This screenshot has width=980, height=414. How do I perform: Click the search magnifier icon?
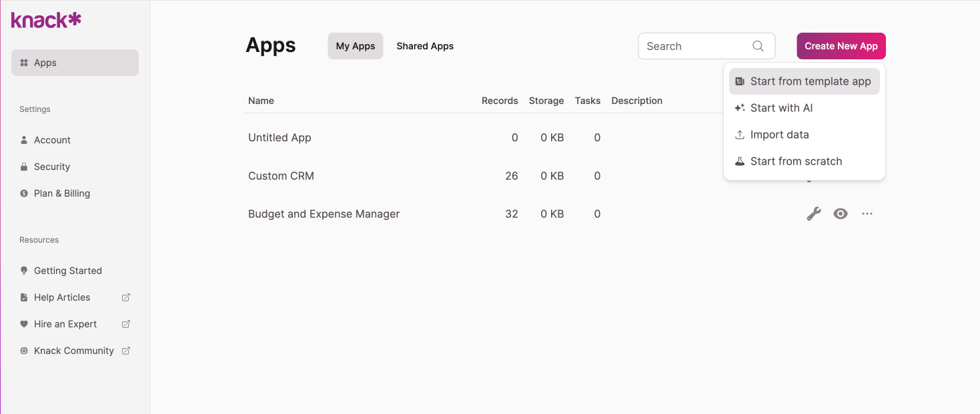pos(758,46)
